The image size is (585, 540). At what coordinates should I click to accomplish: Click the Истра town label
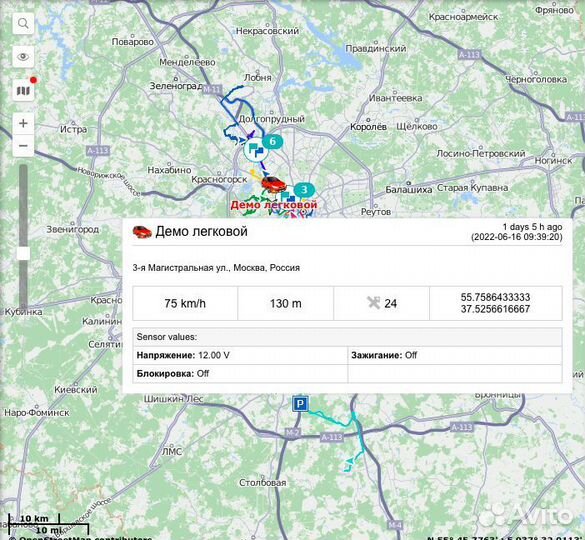(x=73, y=129)
